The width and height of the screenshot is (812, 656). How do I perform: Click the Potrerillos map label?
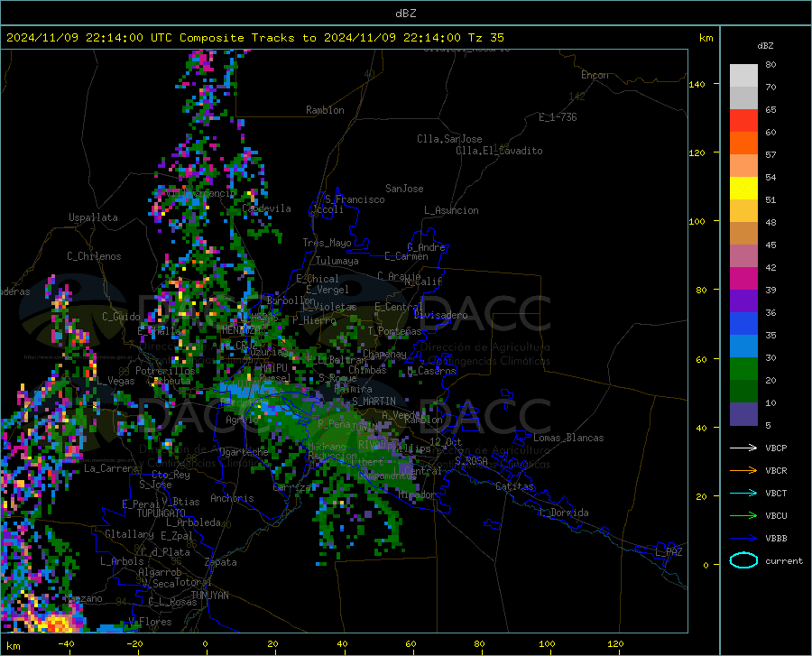tap(165, 371)
